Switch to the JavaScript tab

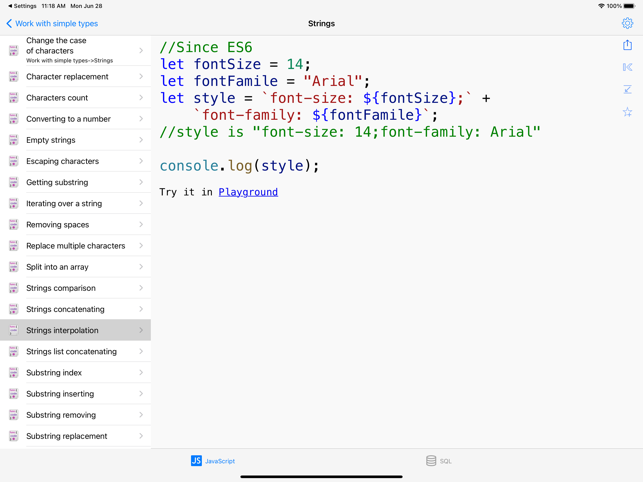tap(213, 461)
